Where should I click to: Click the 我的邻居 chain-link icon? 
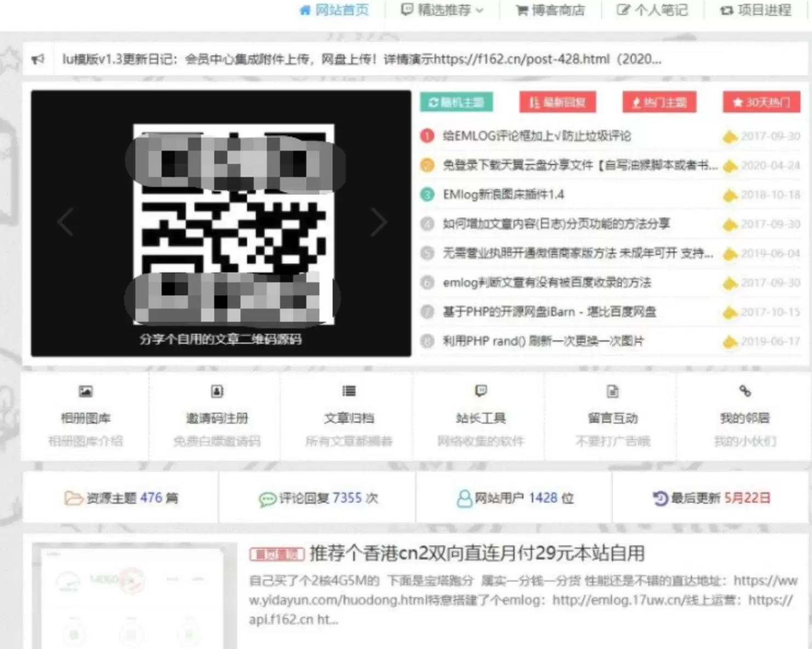pyautogui.click(x=745, y=391)
